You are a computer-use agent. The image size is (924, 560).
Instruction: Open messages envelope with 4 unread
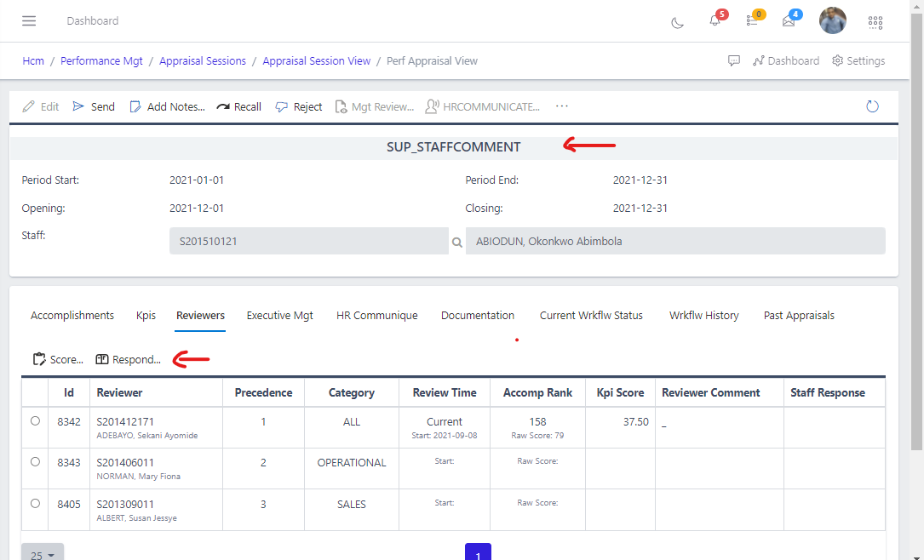click(x=789, y=21)
